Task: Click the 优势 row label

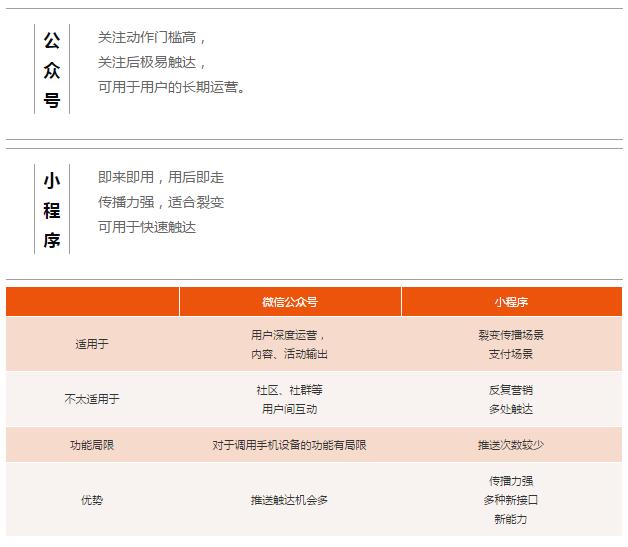Action: click(x=92, y=499)
